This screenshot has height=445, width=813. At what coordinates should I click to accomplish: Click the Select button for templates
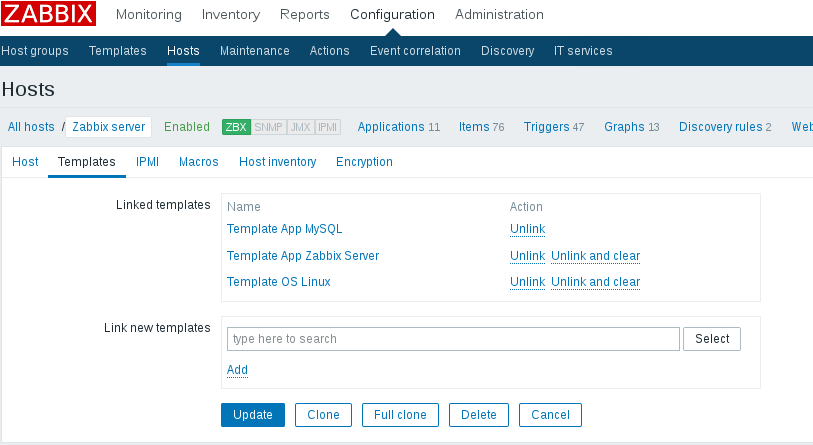(x=712, y=339)
